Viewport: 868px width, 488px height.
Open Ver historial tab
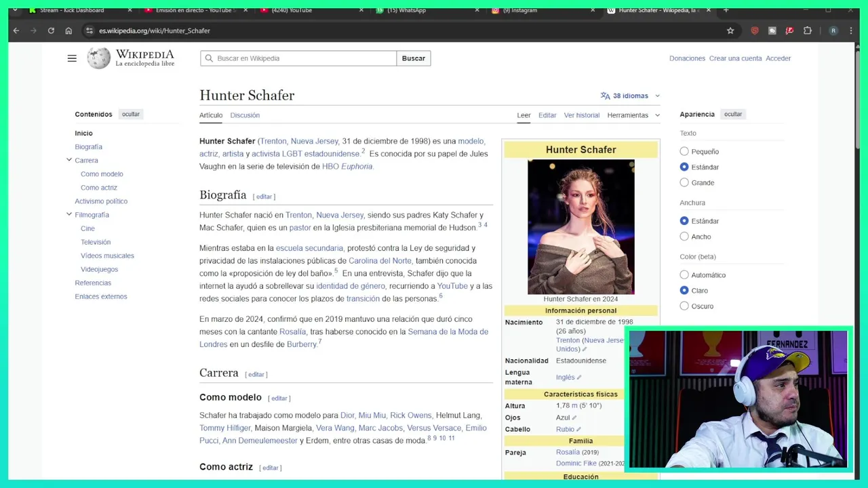click(582, 115)
